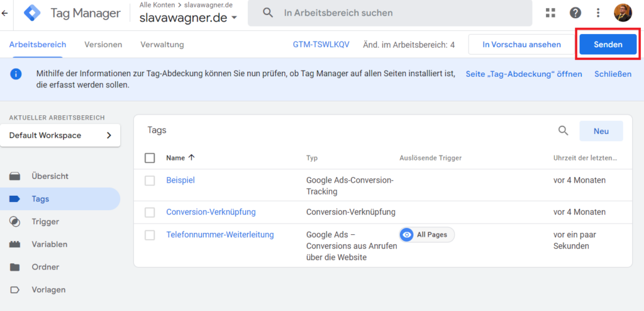
Task: Click the GTM-TSWLKQV container ID link
Action: (321, 45)
